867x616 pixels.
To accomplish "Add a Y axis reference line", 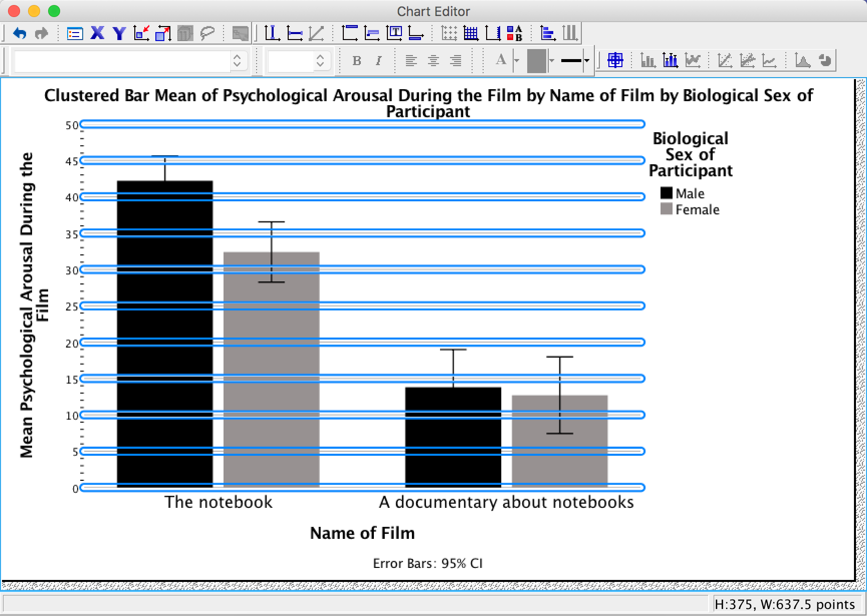I will (x=295, y=34).
